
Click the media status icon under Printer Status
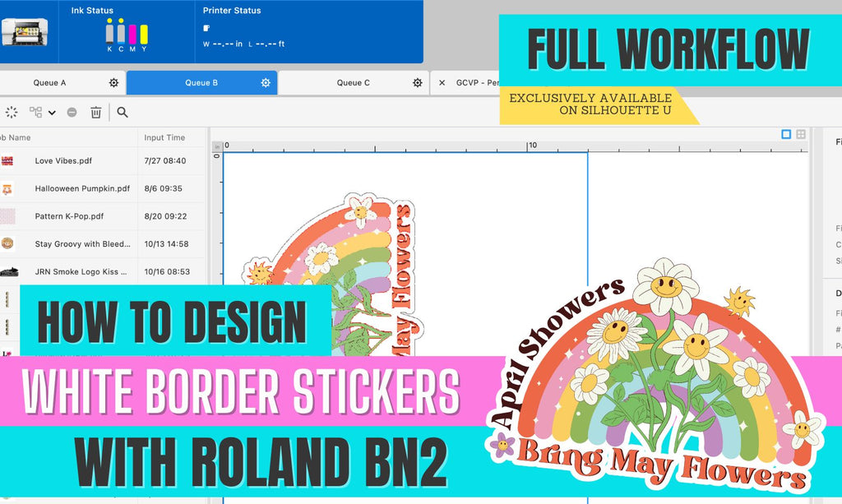[206, 28]
